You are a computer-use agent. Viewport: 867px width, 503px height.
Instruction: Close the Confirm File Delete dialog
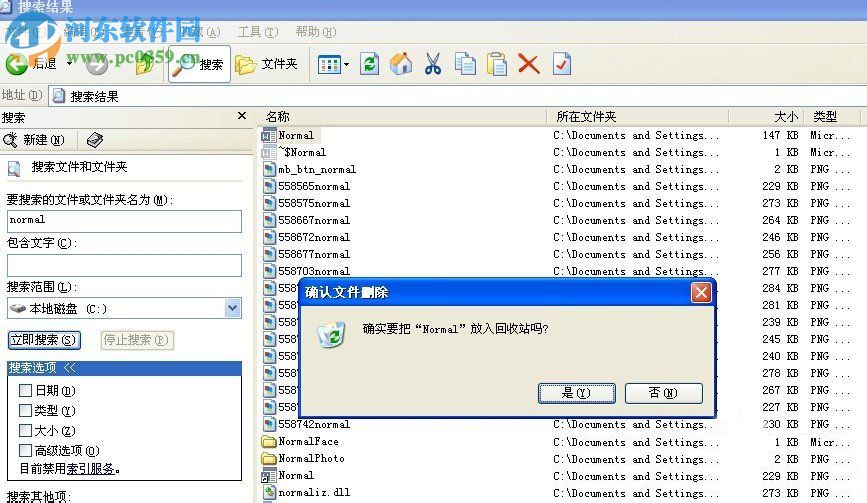click(701, 292)
